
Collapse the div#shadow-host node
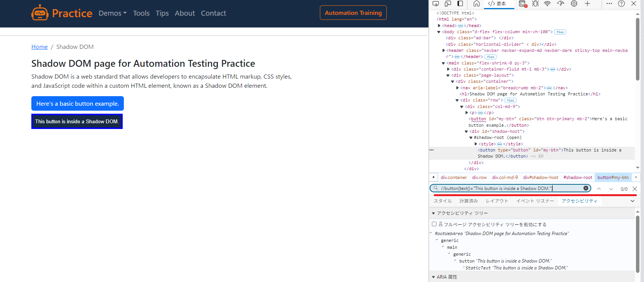point(466,131)
